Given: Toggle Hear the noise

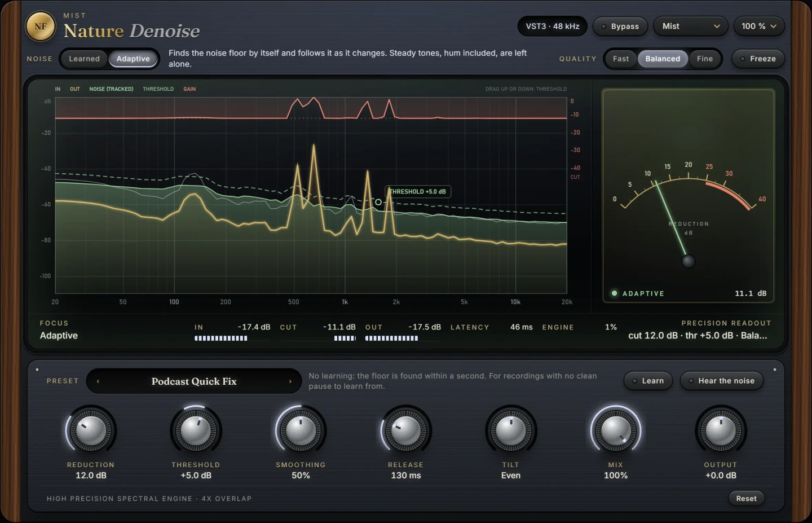Looking at the screenshot, I should tap(721, 381).
